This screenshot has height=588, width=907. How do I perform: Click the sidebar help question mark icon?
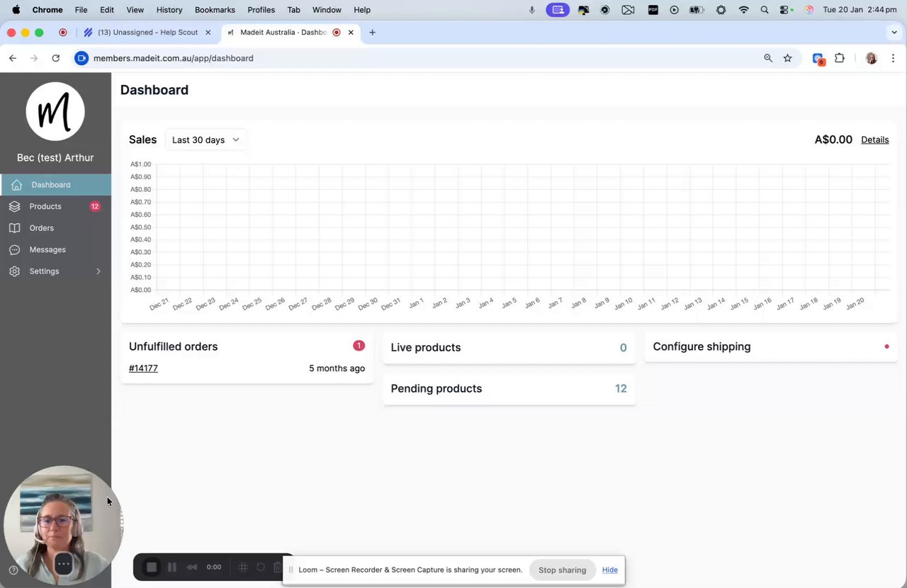(x=13, y=570)
